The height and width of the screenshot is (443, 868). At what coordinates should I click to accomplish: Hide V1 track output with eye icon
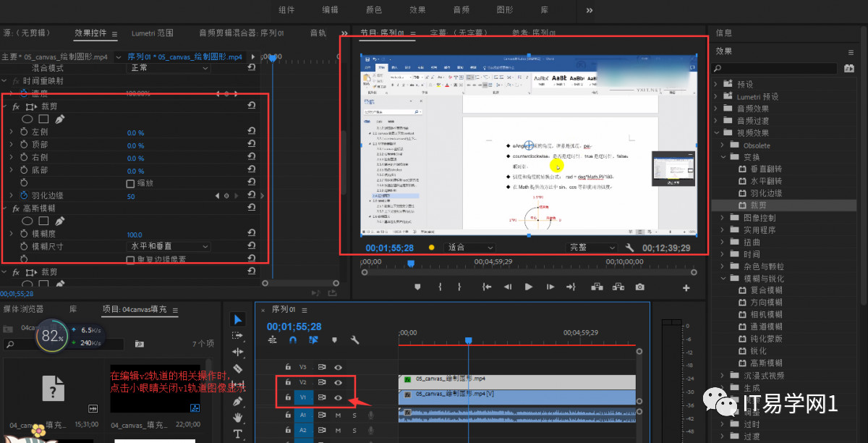338,397
